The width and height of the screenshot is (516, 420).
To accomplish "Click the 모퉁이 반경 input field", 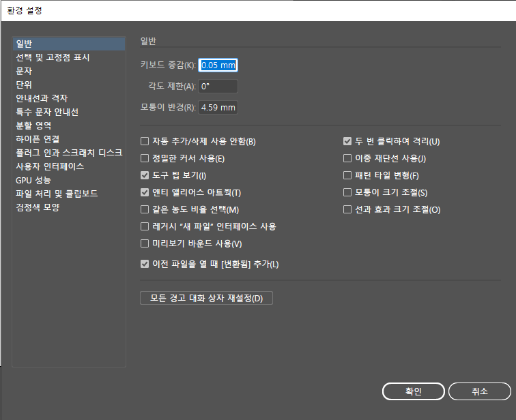I will click(218, 108).
